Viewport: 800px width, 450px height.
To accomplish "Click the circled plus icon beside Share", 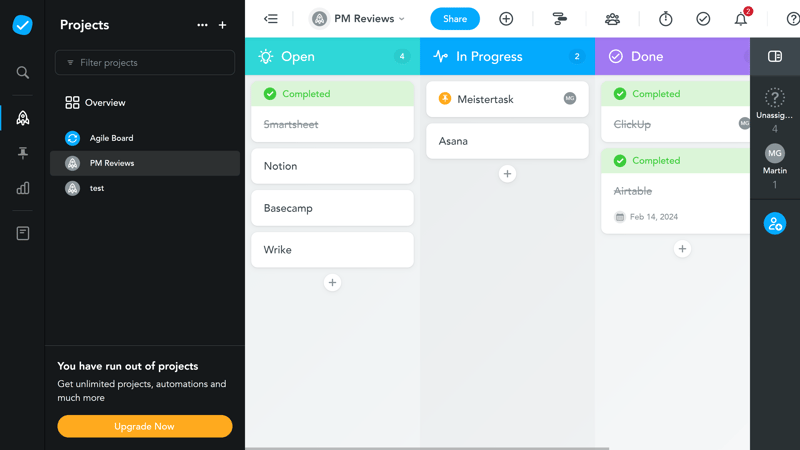I will click(506, 19).
